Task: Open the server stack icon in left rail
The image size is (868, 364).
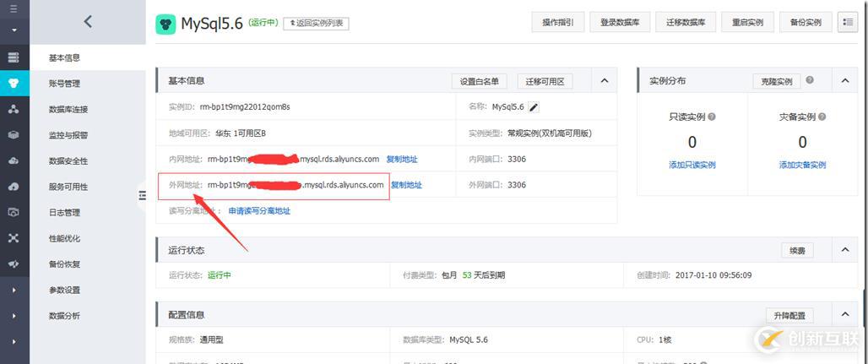Action: 14,57
